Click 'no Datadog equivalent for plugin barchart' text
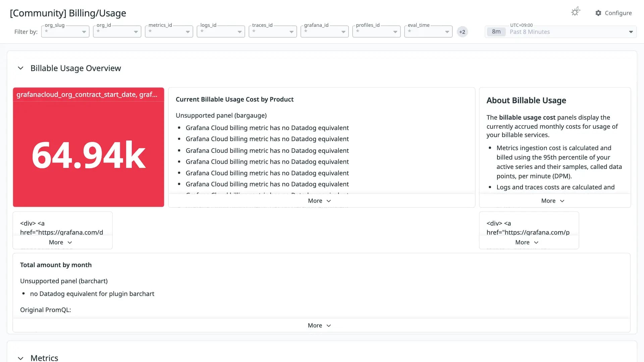The height and width of the screenshot is (362, 644). coord(92,294)
